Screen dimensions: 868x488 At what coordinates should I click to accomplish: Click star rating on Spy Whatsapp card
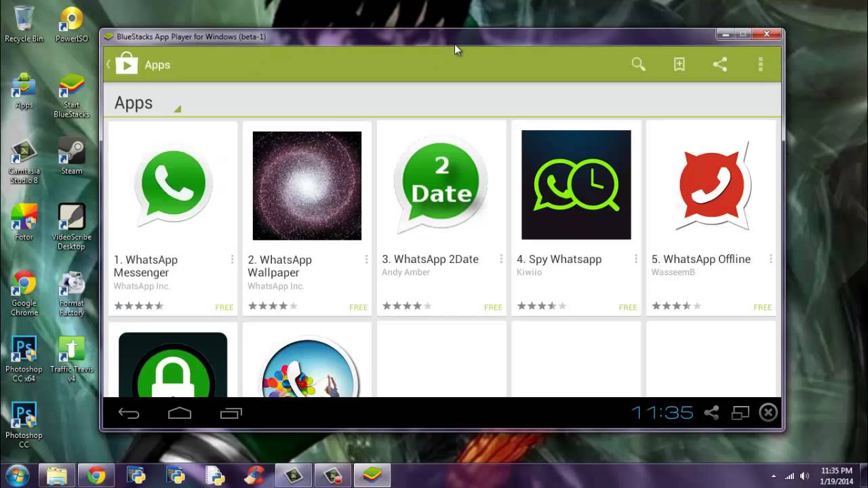[x=541, y=306]
